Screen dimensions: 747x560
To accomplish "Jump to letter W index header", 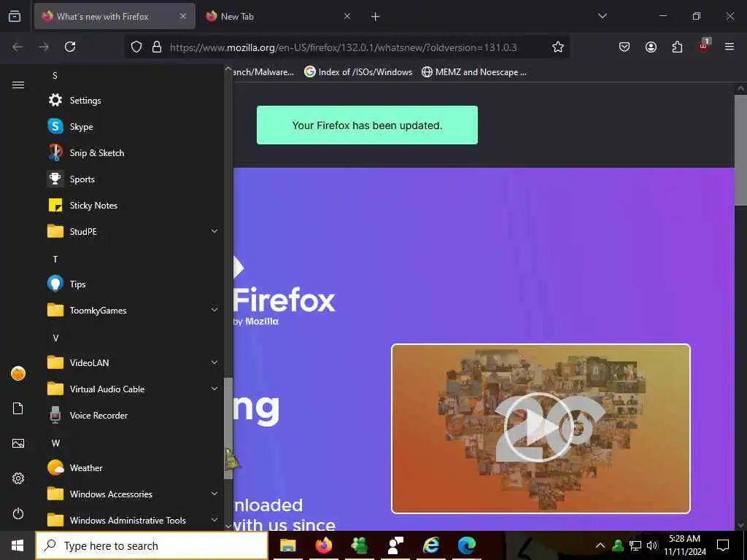I will (x=55, y=443).
